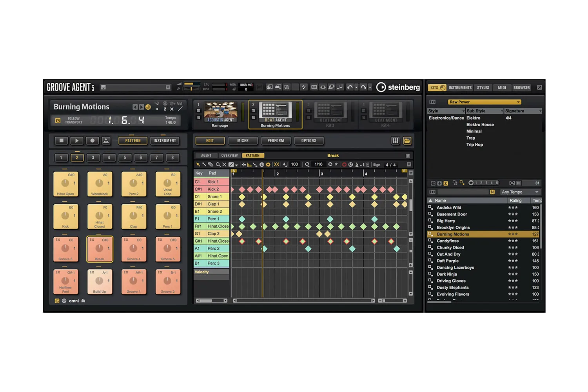Click the metronome icon in pattern toolbar

[357, 165]
